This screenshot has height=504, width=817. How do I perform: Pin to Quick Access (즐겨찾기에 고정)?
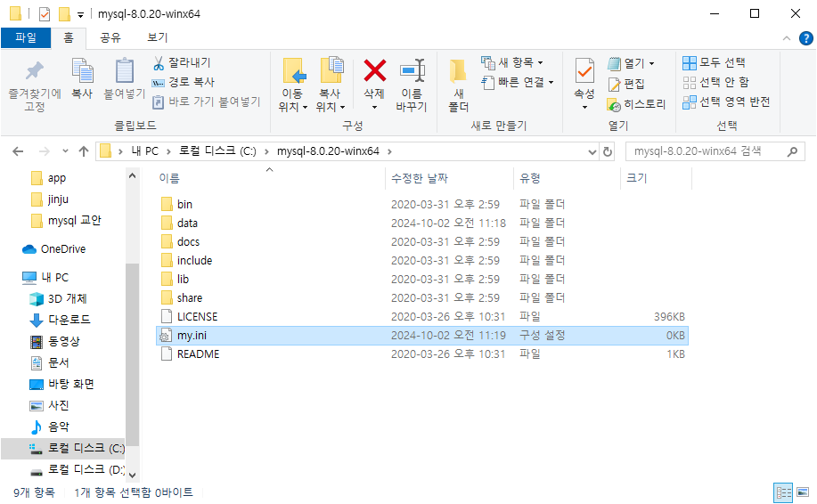[35, 85]
